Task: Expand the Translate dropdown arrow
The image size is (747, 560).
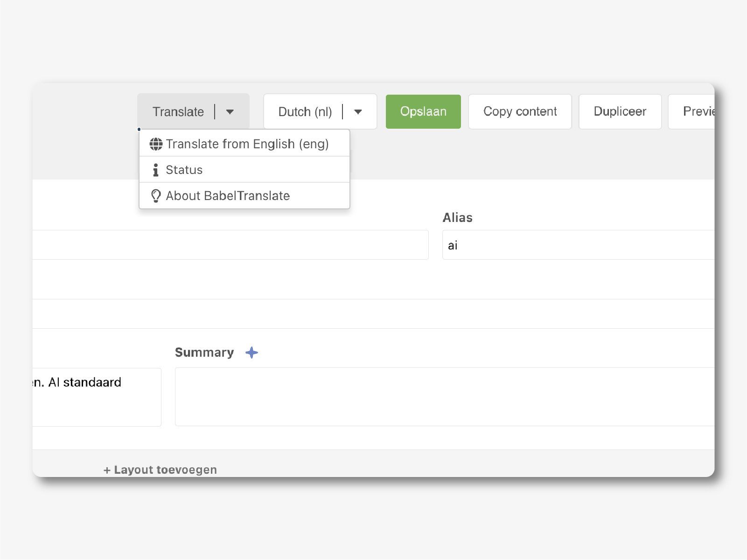Action: (230, 112)
